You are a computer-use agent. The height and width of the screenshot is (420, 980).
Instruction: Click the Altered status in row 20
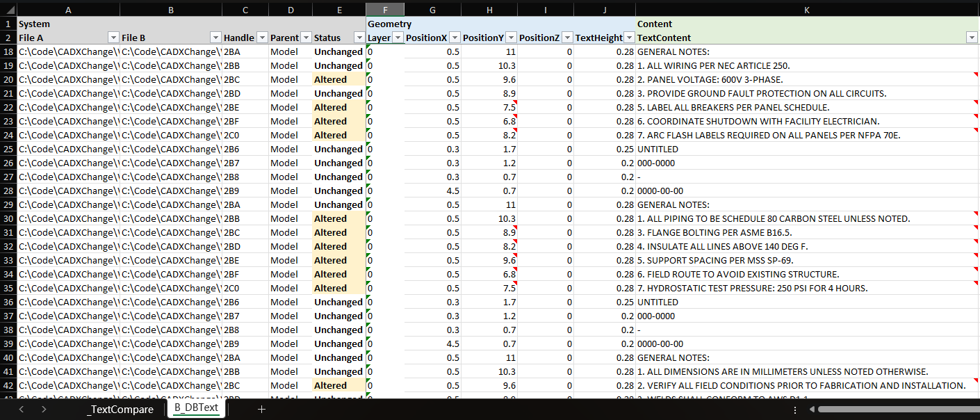[x=339, y=79]
